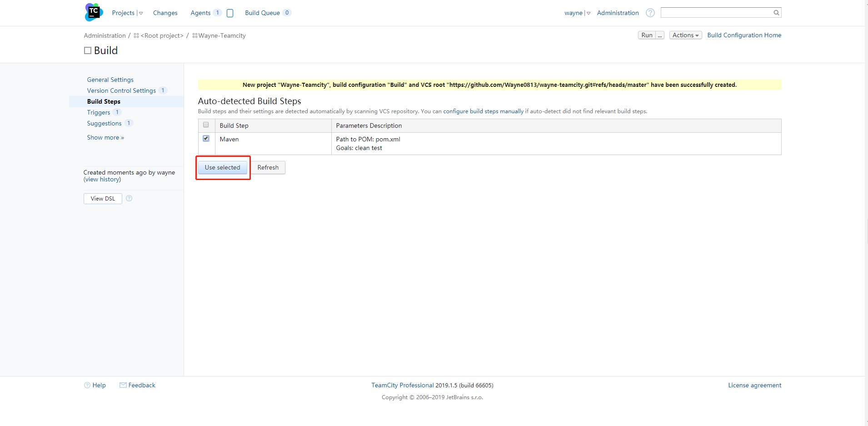Screen dimensions: 868x426
Task: Click the Wayne-Teamcity project icon in breadcrumb
Action: click(195, 35)
